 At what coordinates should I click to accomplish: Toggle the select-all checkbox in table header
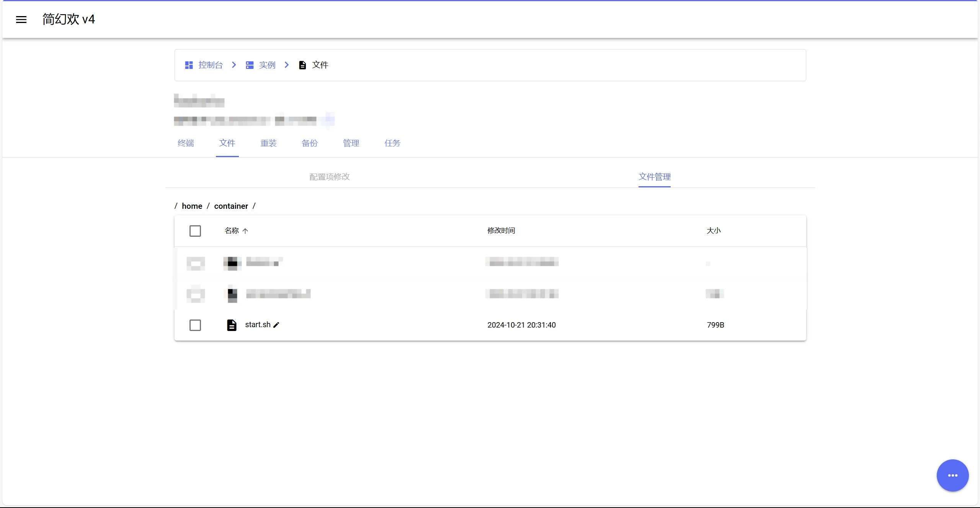coord(195,231)
